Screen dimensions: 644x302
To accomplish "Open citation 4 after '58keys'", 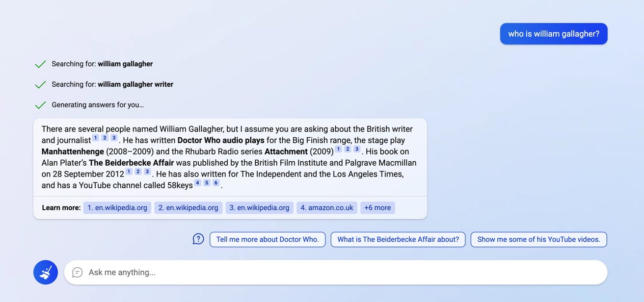I will coord(198,183).
